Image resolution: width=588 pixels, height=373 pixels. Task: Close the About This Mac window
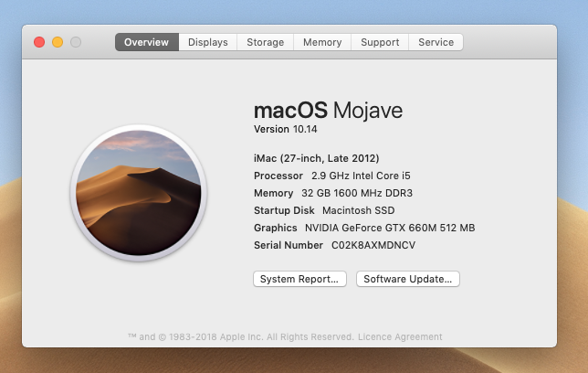click(39, 42)
